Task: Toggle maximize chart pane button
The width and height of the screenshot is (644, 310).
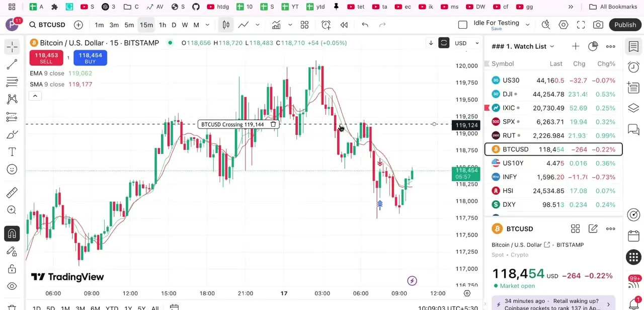Action: pyautogui.click(x=444, y=43)
